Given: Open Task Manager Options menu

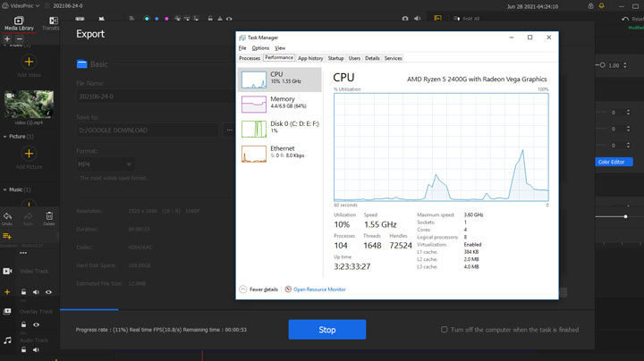Looking at the screenshot, I should pos(260,48).
